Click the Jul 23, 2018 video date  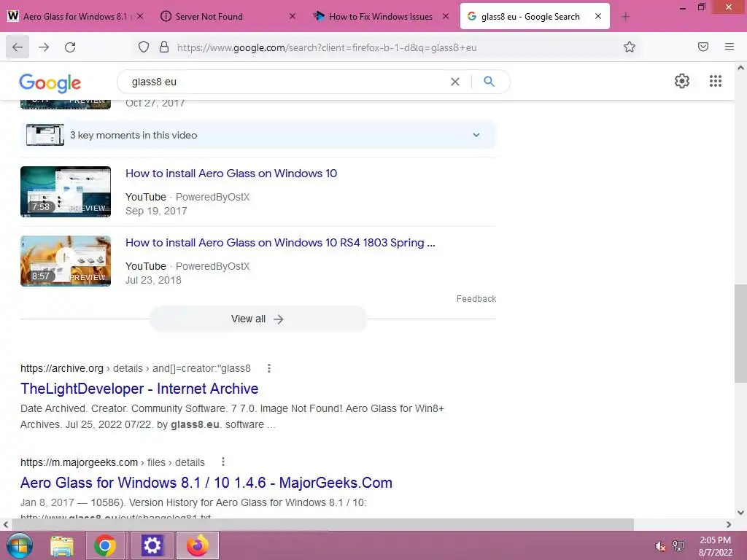[x=153, y=280]
